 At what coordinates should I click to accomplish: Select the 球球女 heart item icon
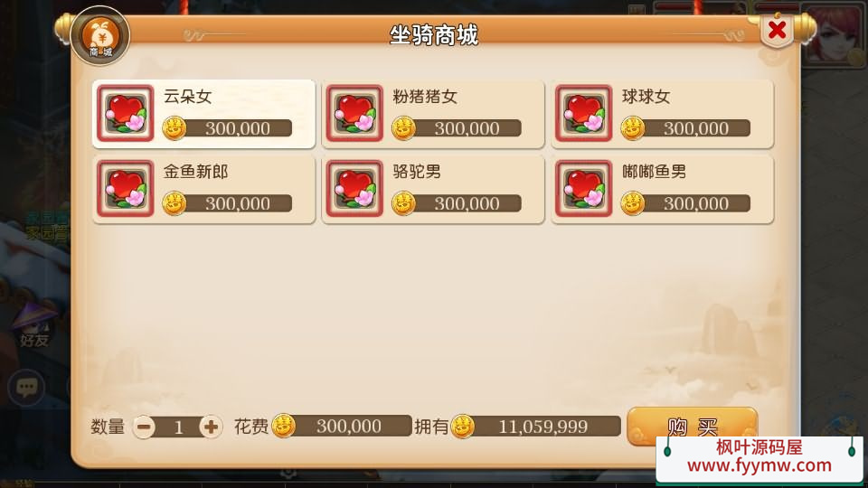584,114
